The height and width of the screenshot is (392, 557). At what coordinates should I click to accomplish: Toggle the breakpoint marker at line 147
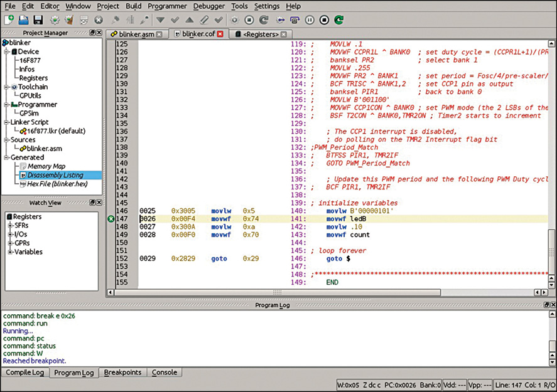111,218
